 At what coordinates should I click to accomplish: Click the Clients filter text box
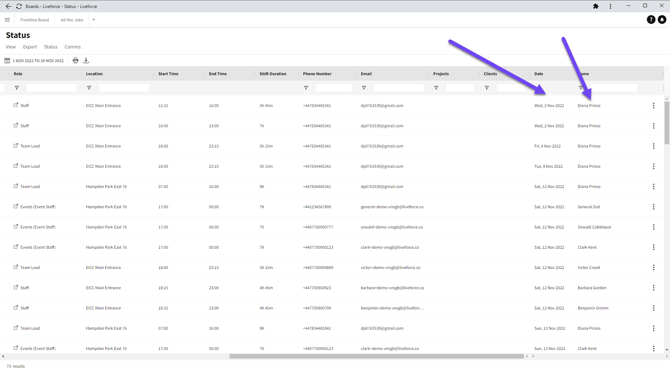(511, 88)
